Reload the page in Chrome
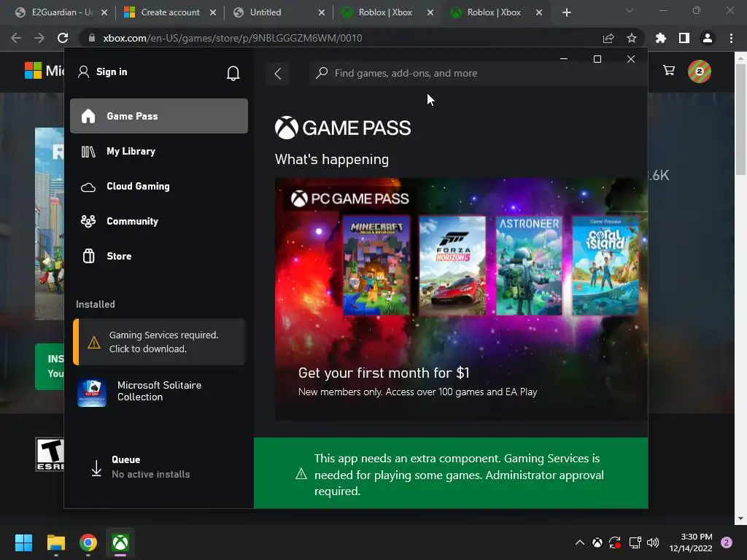747x560 pixels. [x=63, y=38]
